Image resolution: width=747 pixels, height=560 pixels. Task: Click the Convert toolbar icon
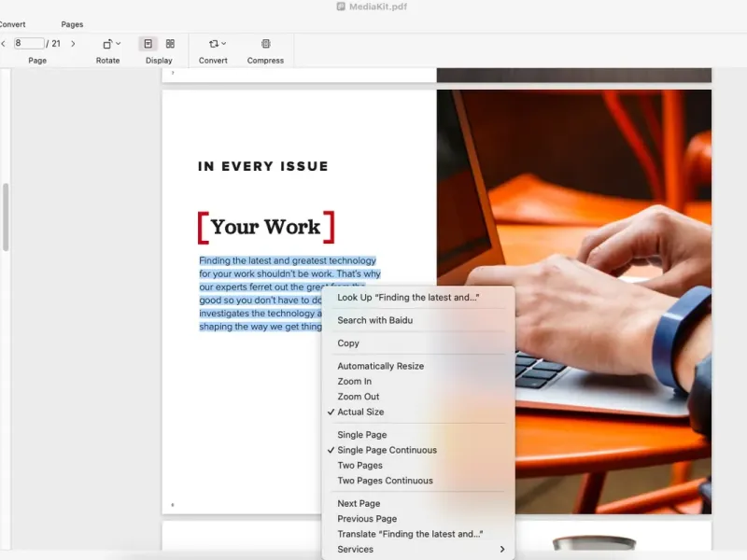(214, 44)
